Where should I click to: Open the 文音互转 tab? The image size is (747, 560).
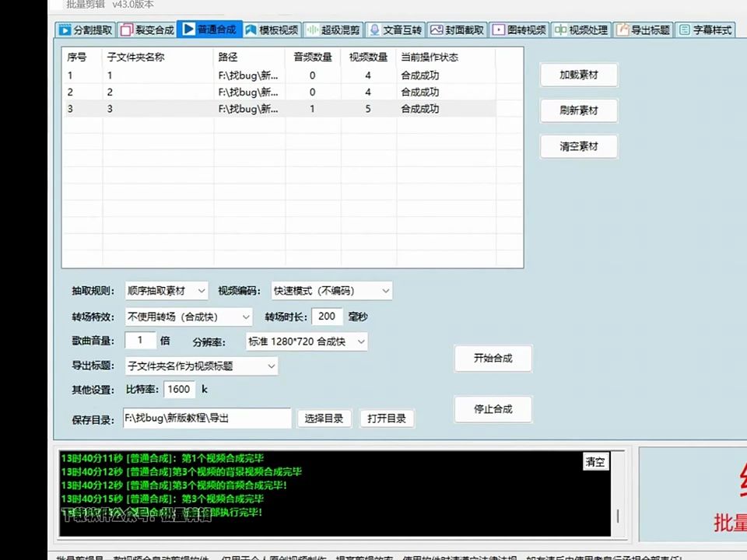tap(395, 30)
